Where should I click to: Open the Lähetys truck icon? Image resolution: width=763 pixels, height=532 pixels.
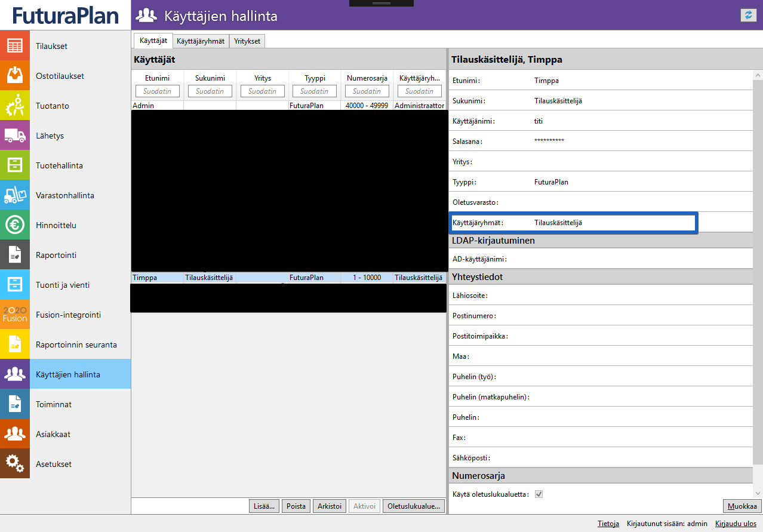[x=15, y=136]
